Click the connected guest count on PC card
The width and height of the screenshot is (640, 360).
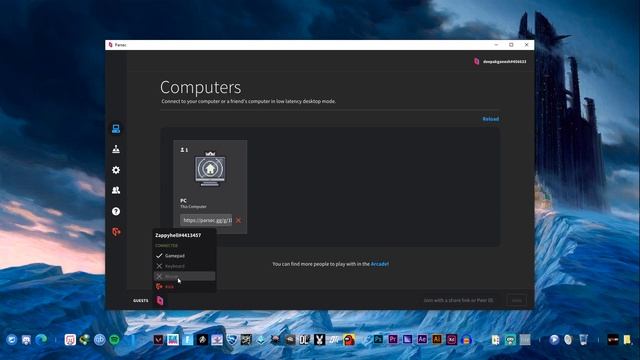click(184, 150)
